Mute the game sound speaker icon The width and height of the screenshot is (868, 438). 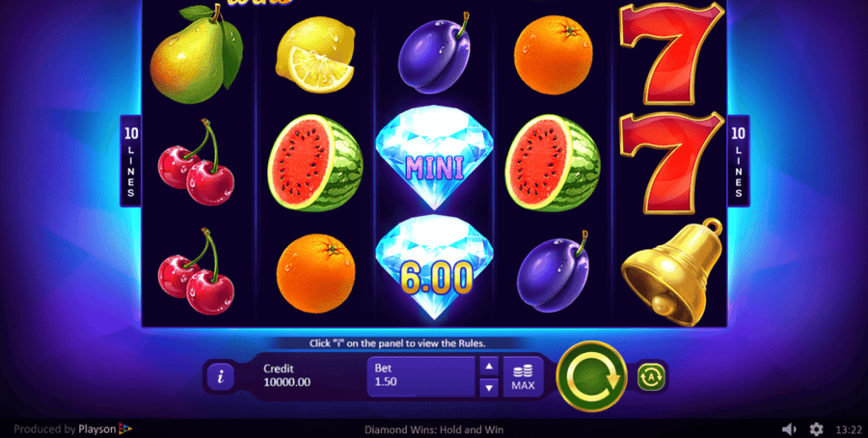click(x=789, y=429)
